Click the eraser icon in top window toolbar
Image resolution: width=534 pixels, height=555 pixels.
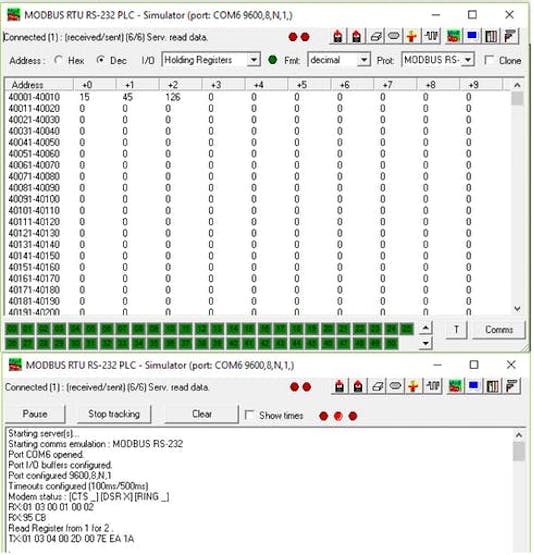click(376, 36)
